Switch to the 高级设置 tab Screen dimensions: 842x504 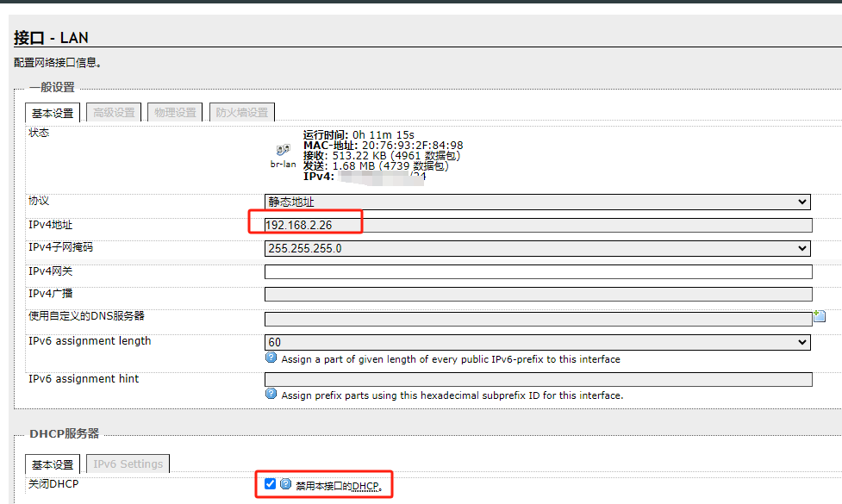114,113
